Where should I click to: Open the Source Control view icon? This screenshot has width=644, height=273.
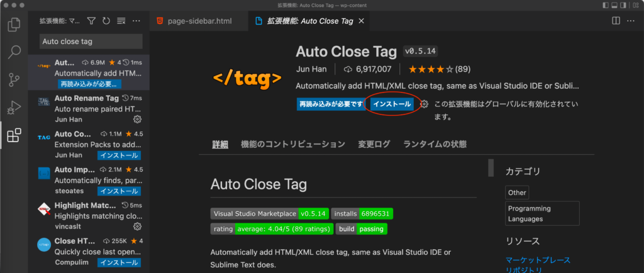(14, 80)
